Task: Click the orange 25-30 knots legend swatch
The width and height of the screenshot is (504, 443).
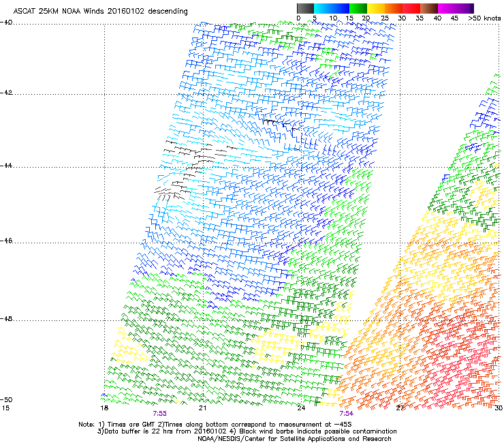Action: click(x=393, y=8)
